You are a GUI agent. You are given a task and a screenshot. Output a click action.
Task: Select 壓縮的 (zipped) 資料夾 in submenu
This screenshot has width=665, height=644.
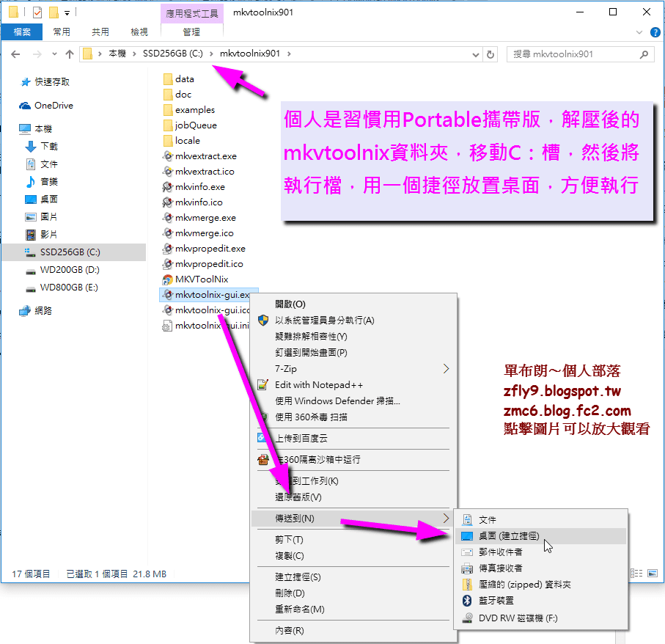point(540,585)
